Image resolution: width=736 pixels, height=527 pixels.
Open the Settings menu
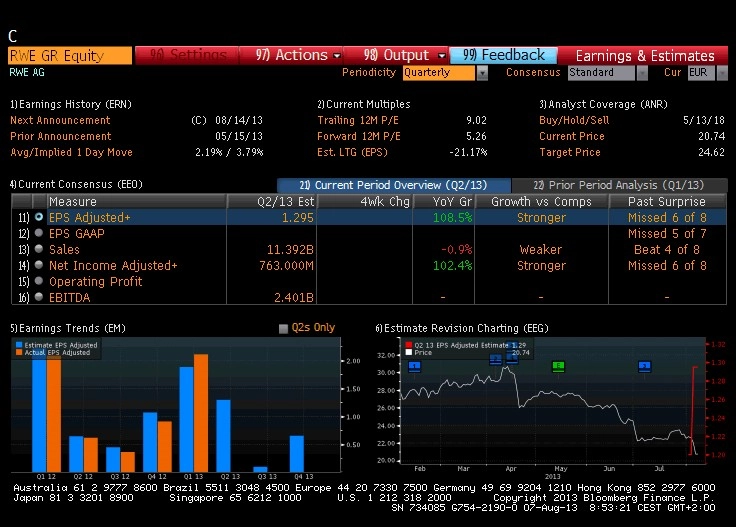pyautogui.click(x=187, y=55)
